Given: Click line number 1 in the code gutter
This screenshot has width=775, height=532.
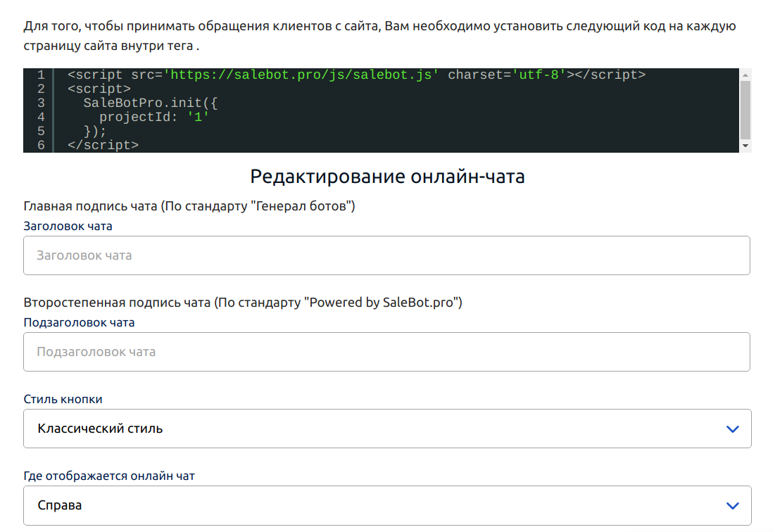Looking at the screenshot, I should [41, 75].
